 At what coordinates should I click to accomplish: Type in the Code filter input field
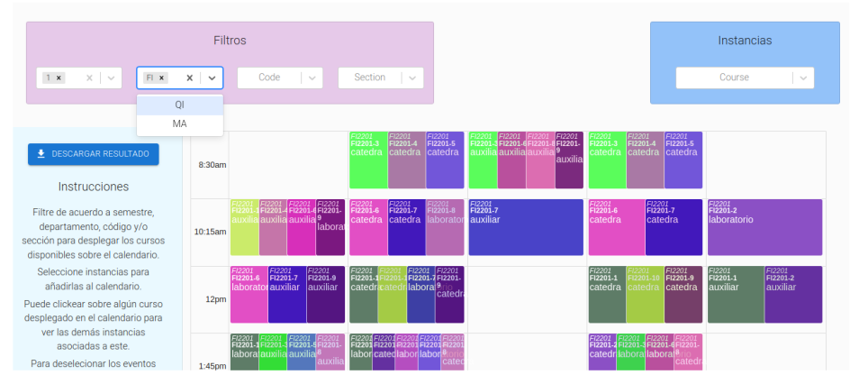[x=269, y=78]
